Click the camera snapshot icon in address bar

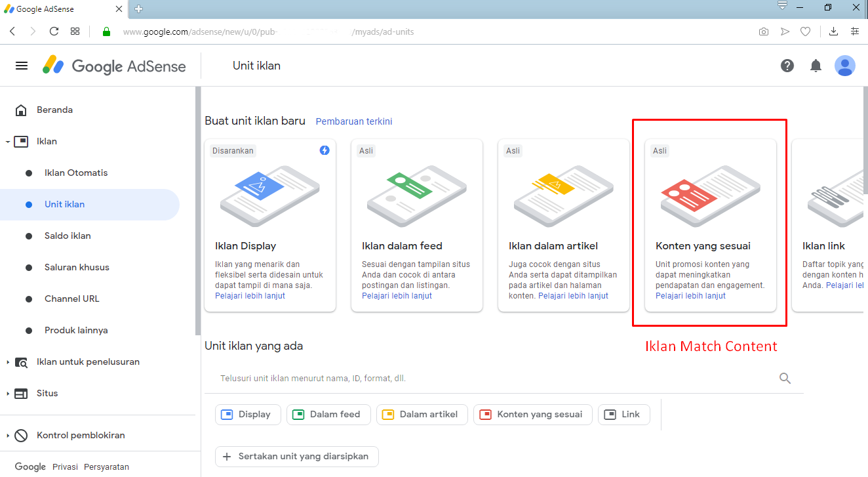pyautogui.click(x=764, y=31)
